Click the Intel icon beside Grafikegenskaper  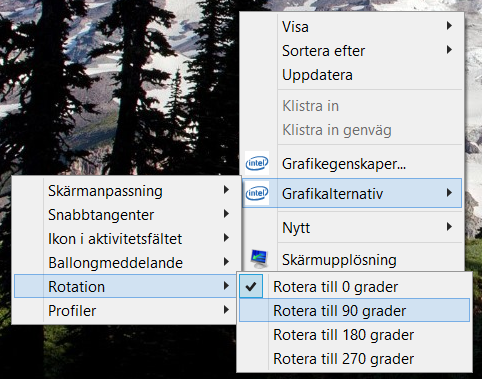(x=257, y=163)
